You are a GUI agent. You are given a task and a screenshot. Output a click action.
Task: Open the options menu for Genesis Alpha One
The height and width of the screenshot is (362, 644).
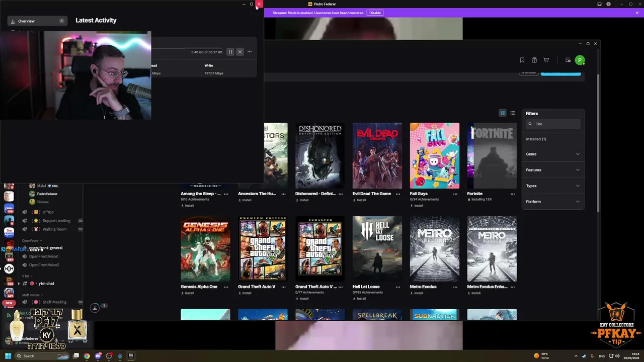coord(226,287)
